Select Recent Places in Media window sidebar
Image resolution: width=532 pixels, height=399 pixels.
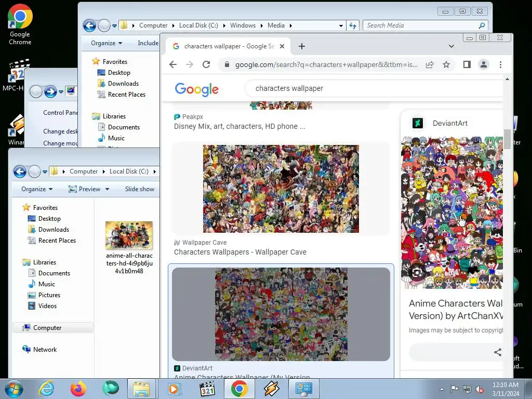127,95
